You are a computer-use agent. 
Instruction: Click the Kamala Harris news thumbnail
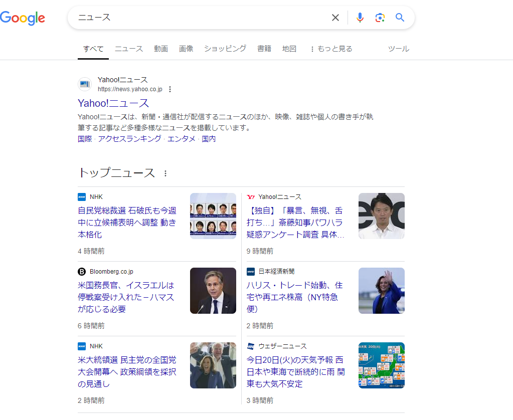tap(381, 291)
